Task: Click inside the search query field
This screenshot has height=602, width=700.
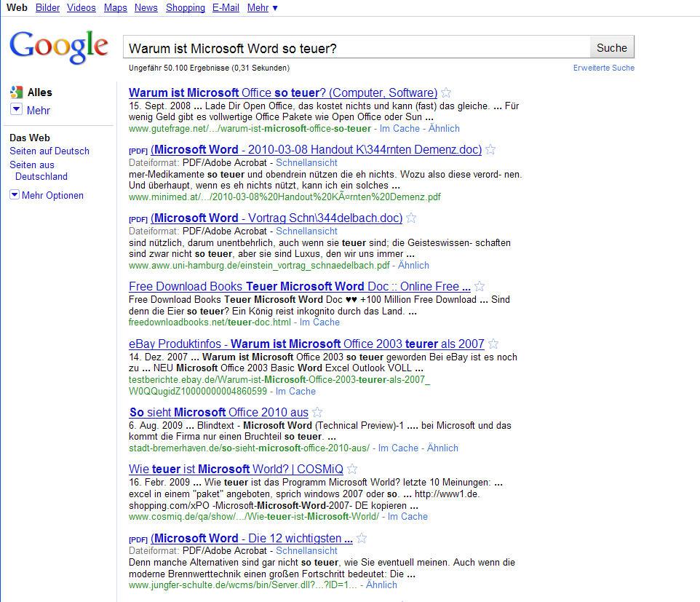Action: (357, 48)
